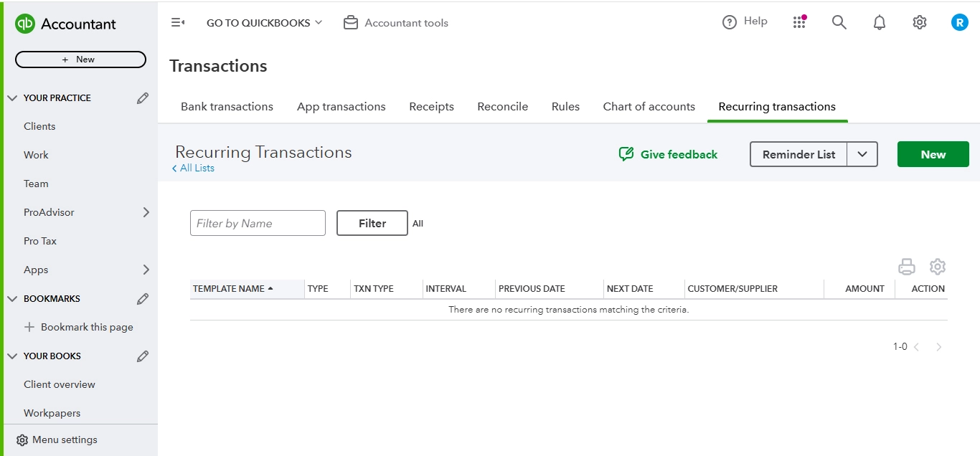Open the Reconcile tab

(502, 106)
